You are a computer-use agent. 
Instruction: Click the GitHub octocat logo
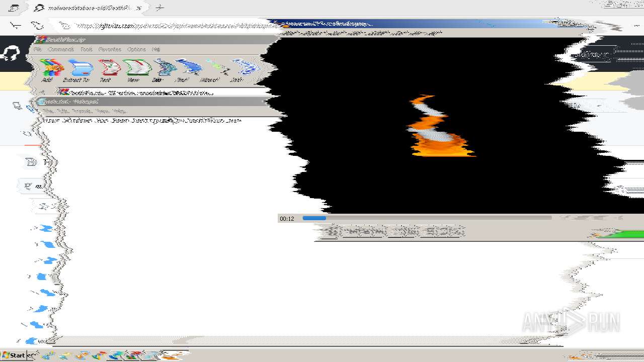(x=11, y=54)
